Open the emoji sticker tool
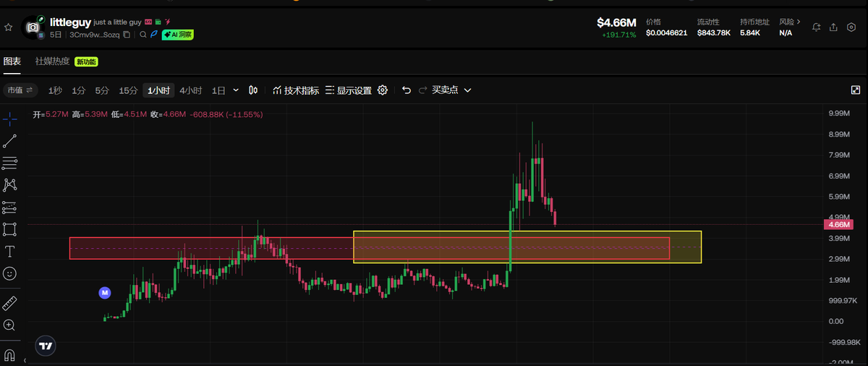This screenshot has height=366, width=868. pos(9,273)
